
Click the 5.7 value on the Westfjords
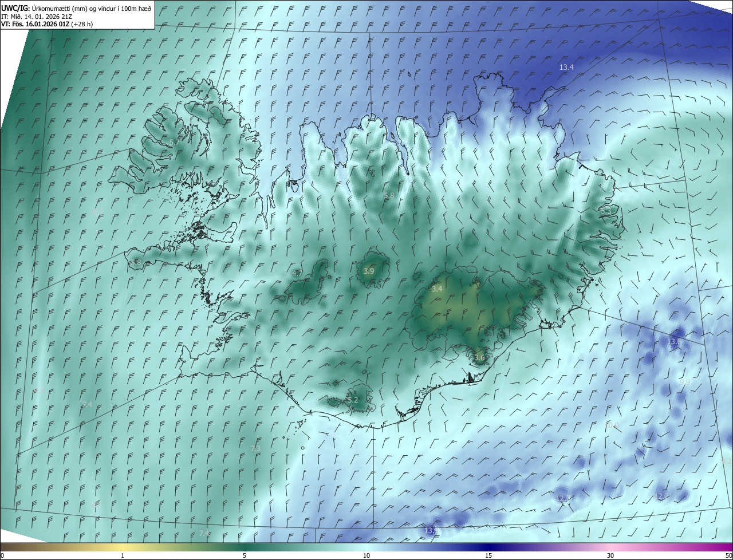(175, 141)
